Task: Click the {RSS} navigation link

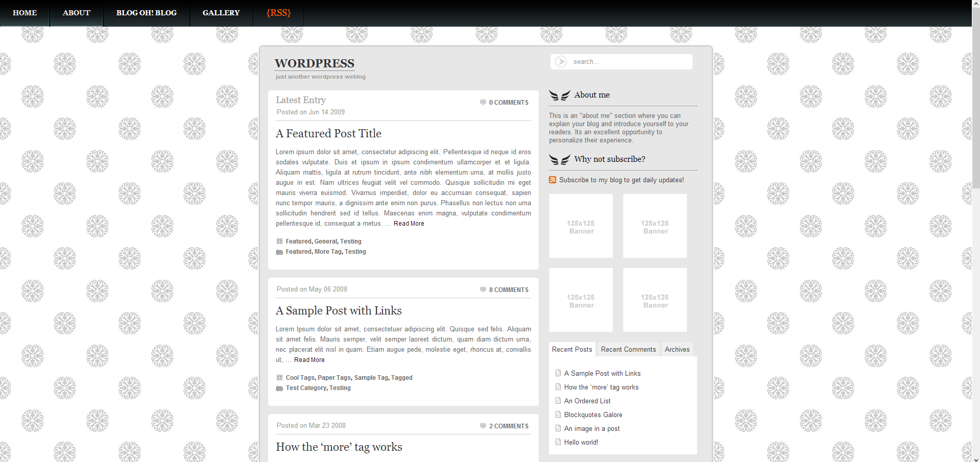Action: click(x=278, y=13)
